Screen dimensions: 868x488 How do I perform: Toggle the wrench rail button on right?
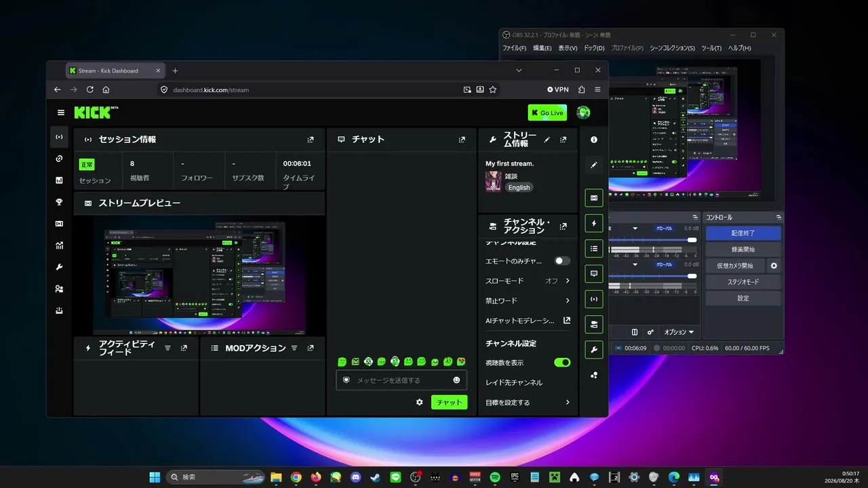pos(594,350)
